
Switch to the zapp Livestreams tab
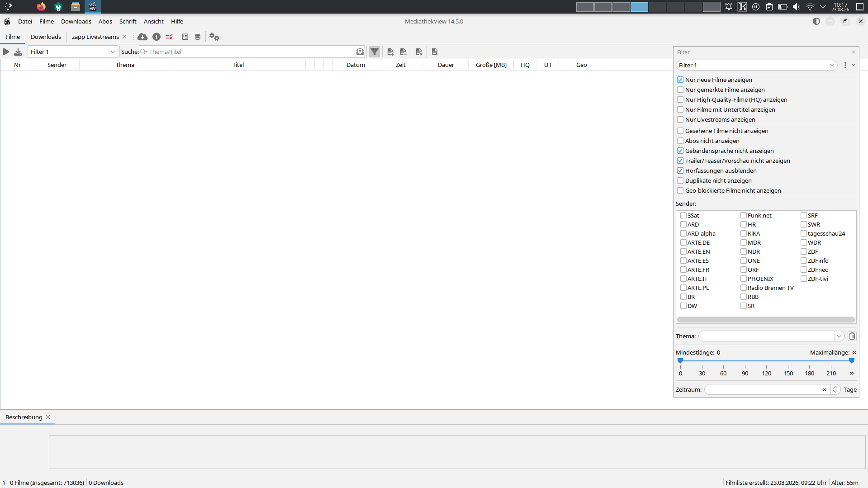click(95, 37)
